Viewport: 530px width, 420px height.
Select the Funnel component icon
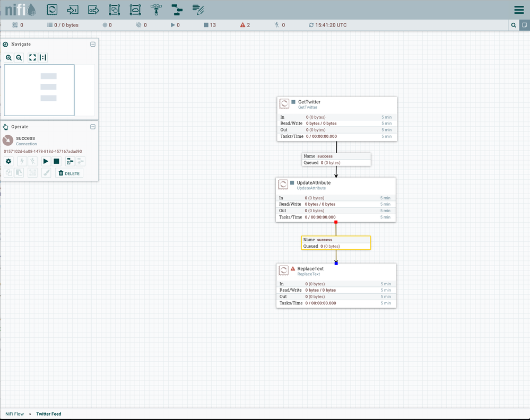click(x=156, y=10)
